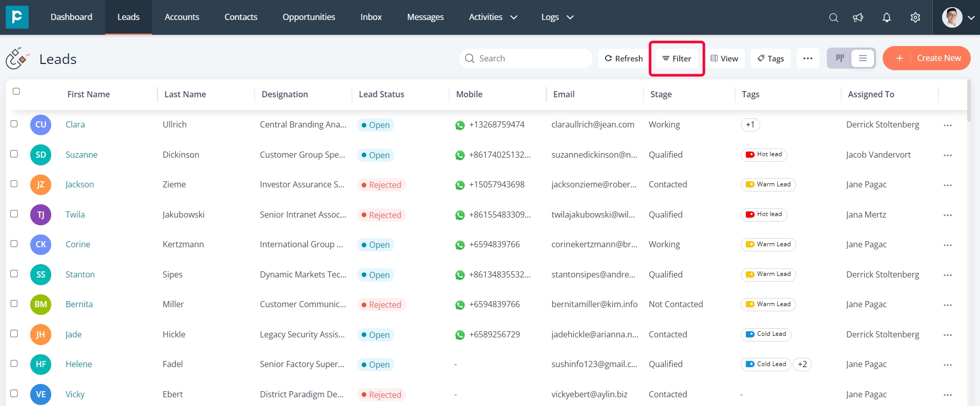Expand the Activities dropdown menu
980x406 pixels.
click(x=493, y=17)
